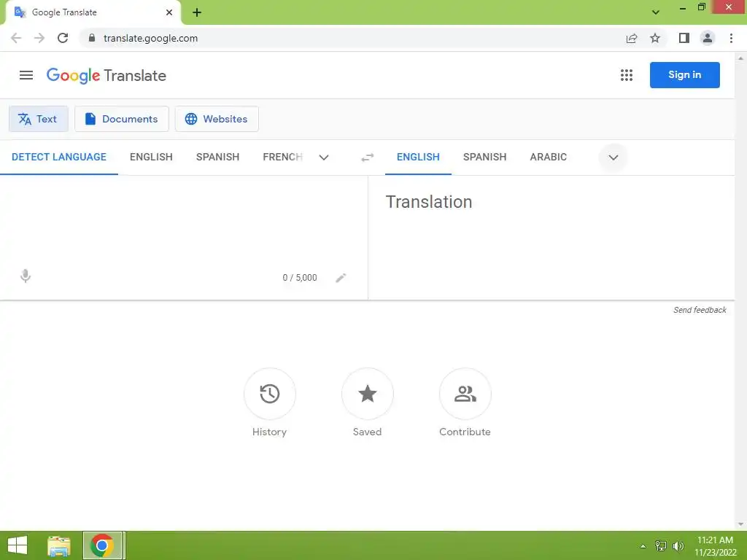View site information lock icon

coord(91,38)
